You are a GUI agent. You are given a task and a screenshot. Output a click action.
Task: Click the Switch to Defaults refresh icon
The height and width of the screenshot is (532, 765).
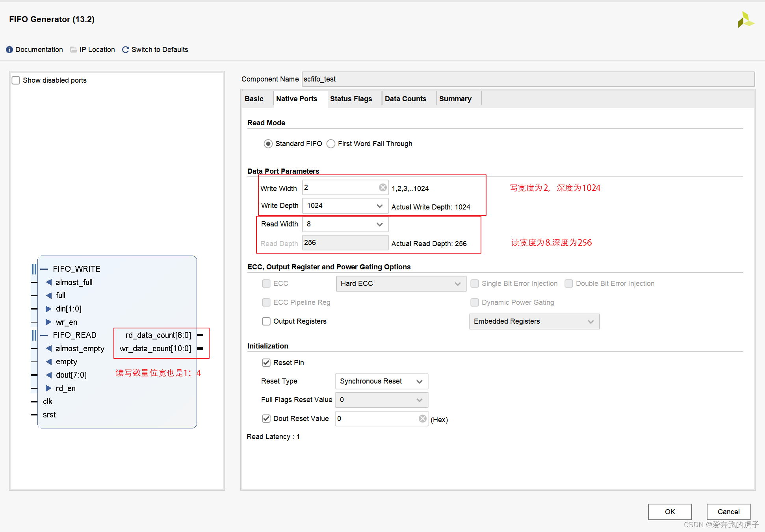point(126,50)
